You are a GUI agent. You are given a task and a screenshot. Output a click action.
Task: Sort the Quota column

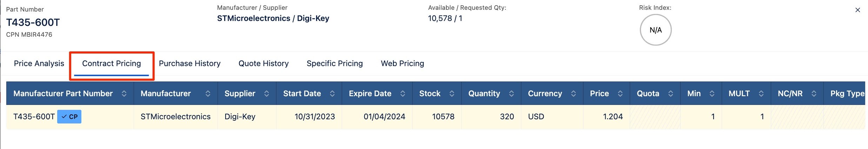670,93
